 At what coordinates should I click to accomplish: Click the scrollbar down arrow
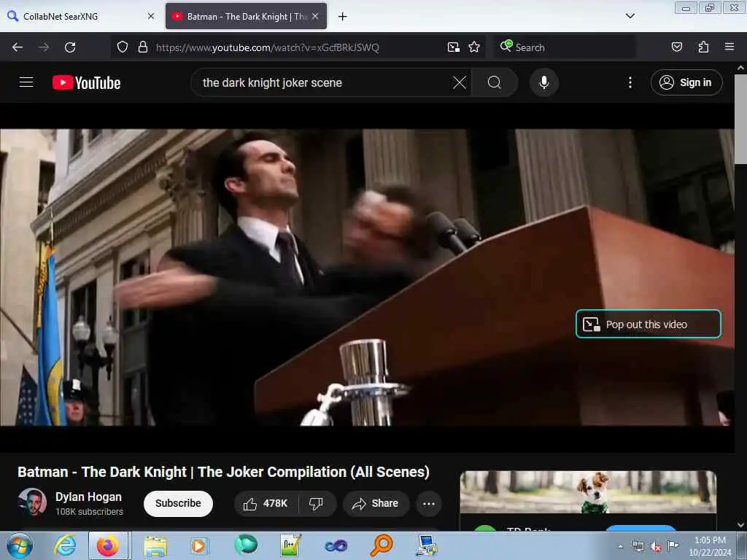tap(740, 524)
